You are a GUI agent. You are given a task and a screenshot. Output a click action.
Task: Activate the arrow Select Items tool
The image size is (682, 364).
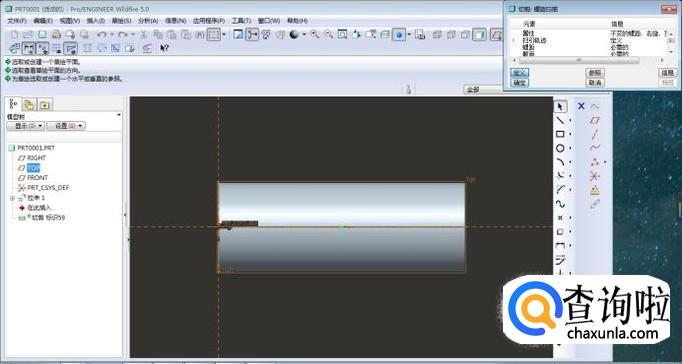560,106
